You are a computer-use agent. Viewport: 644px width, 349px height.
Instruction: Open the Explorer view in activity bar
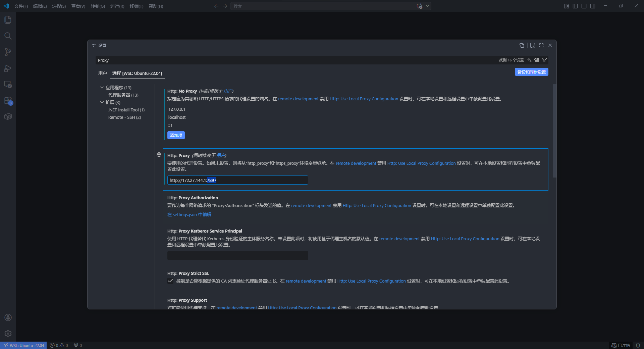coord(8,20)
